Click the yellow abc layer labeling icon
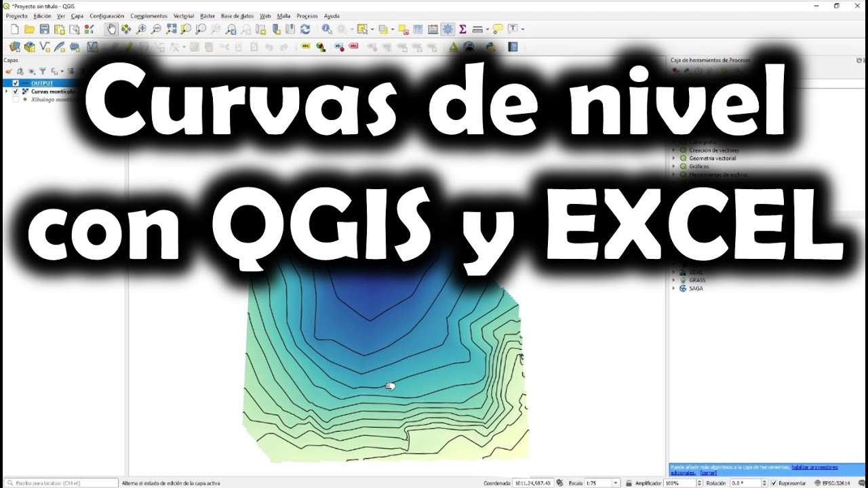868x488 pixels. (305, 47)
